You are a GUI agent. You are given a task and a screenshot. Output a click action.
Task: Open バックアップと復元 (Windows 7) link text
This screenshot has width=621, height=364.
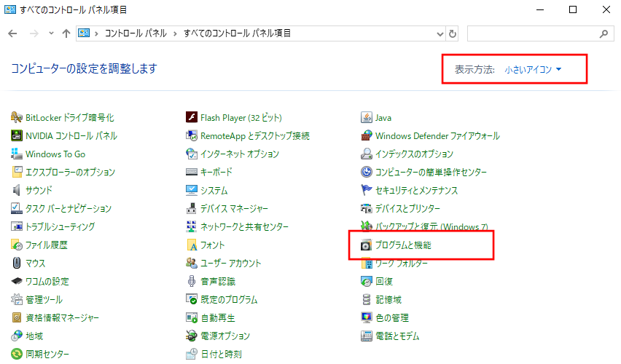point(431,226)
